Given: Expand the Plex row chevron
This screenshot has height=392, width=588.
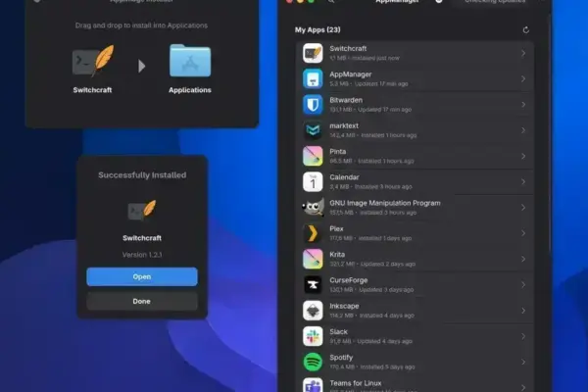Looking at the screenshot, I should tap(523, 233).
